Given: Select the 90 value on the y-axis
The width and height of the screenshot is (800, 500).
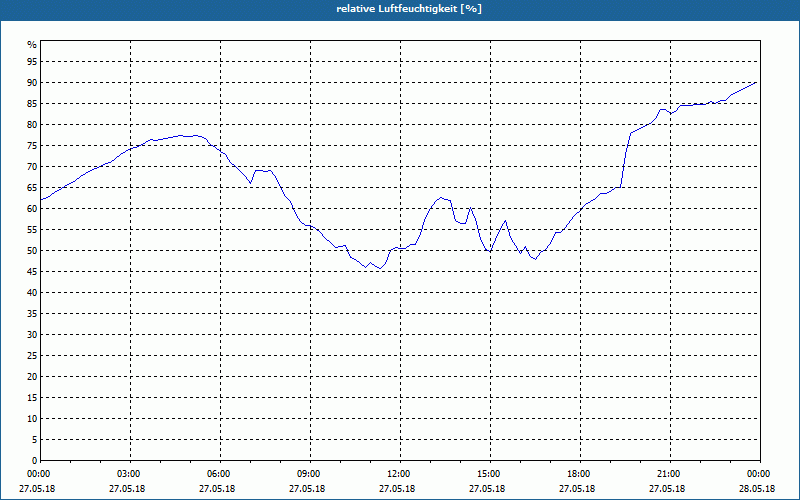Looking at the screenshot, I should point(32,83).
